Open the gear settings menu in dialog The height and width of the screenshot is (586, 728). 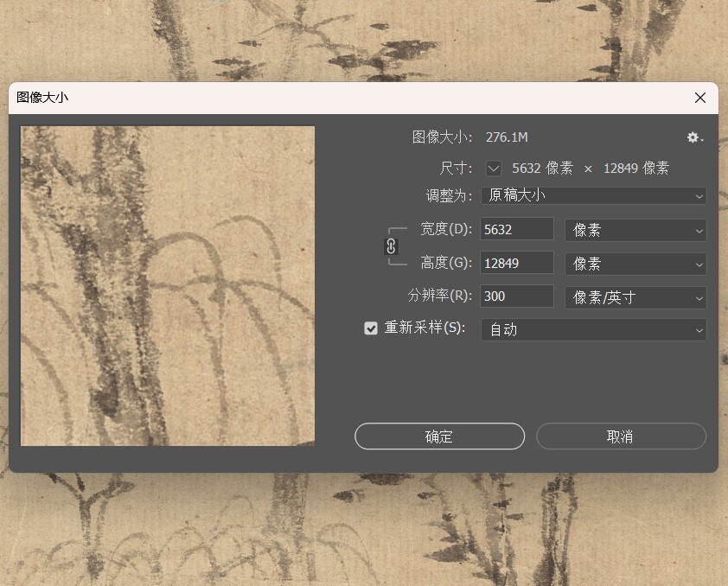[x=694, y=137]
